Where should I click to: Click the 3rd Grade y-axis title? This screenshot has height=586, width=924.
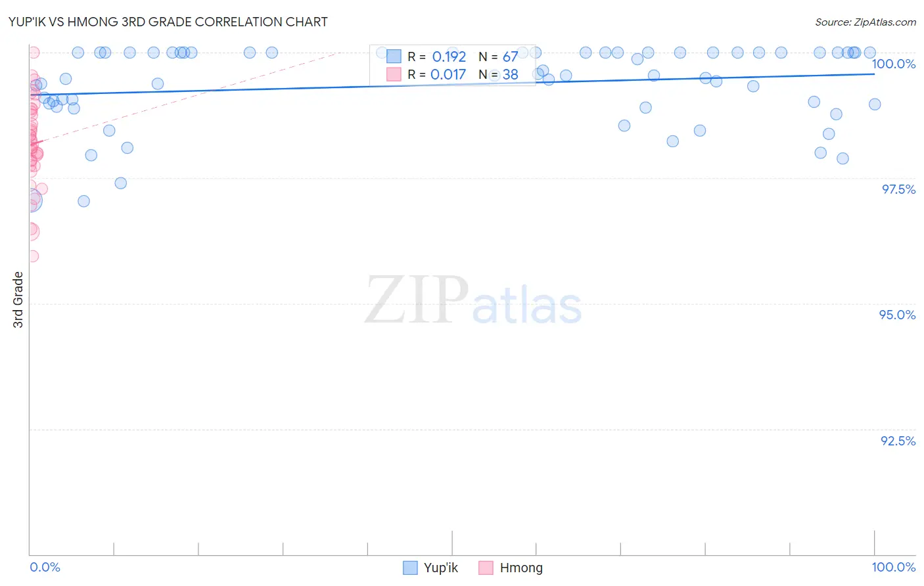point(18,300)
